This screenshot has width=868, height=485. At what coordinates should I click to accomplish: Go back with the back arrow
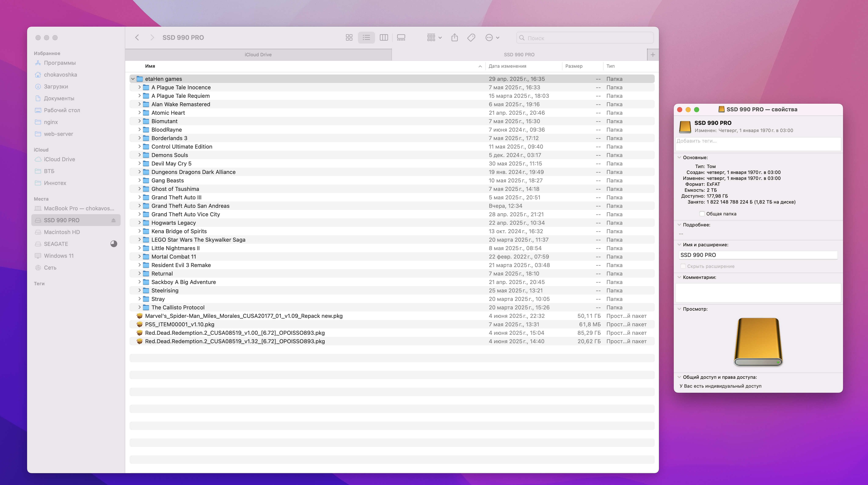137,38
